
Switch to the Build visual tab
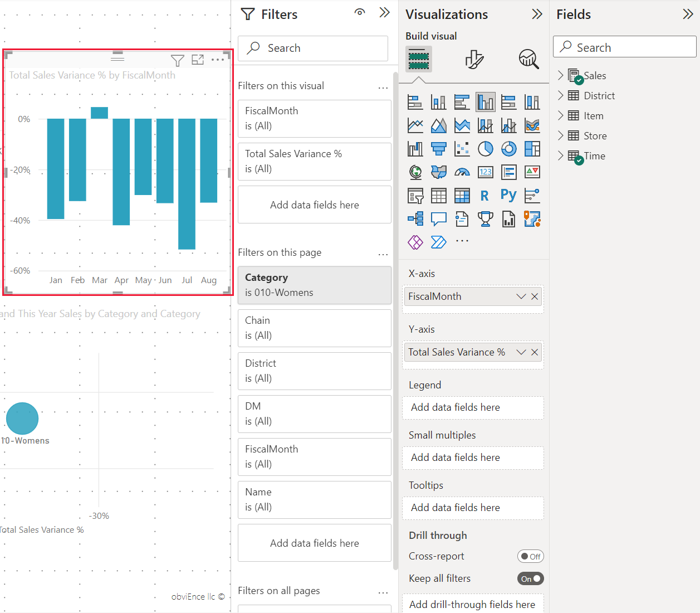419,59
